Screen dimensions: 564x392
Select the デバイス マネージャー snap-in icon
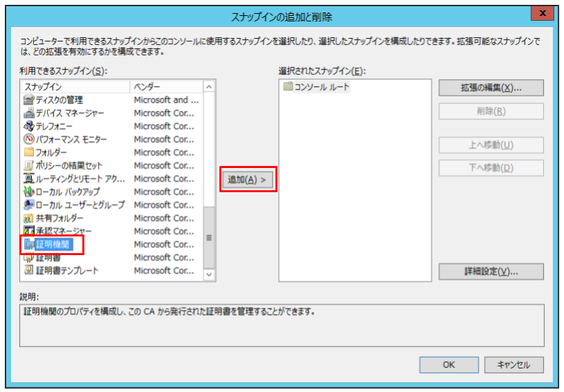(28, 113)
